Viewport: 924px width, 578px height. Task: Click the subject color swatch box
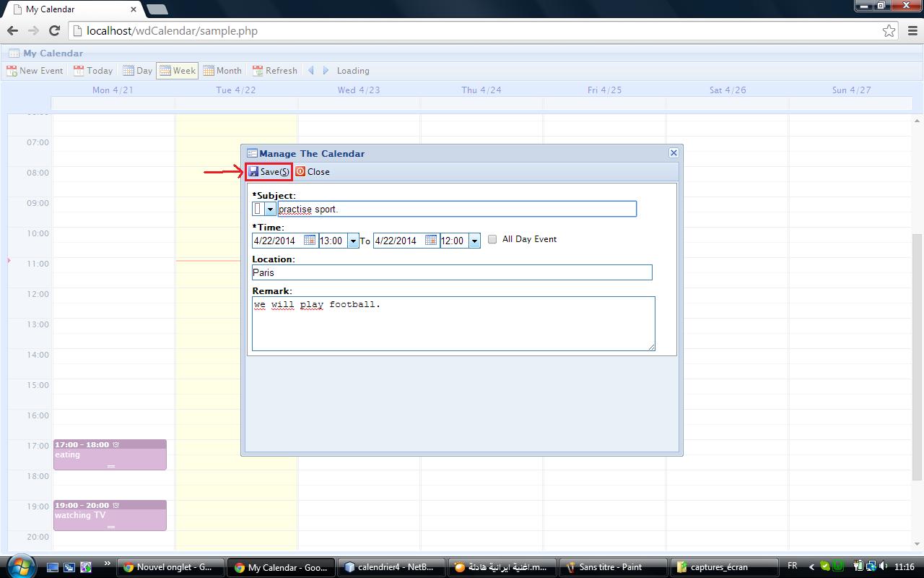258,209
